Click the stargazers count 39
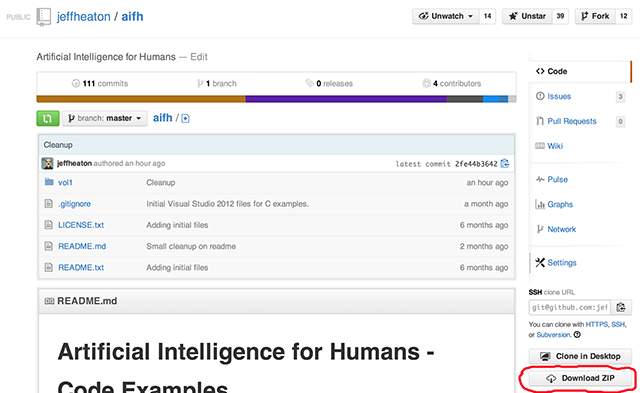 point(560,16)
